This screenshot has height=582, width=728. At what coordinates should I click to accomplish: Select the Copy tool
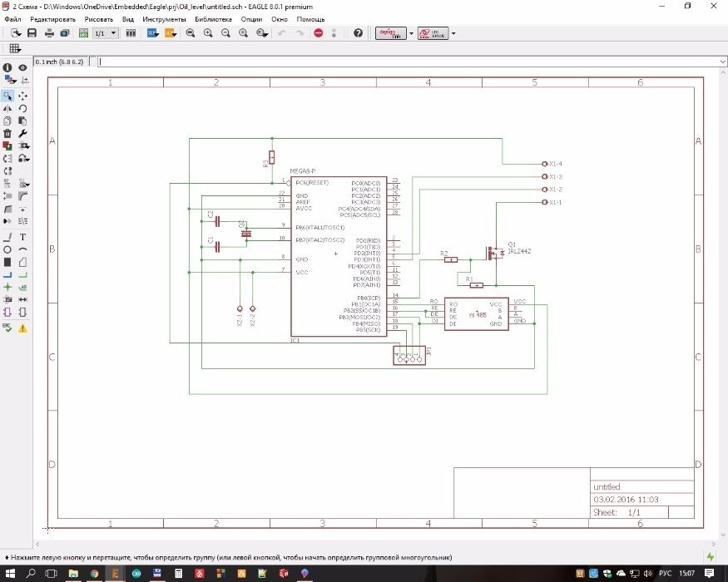[7, 121]
